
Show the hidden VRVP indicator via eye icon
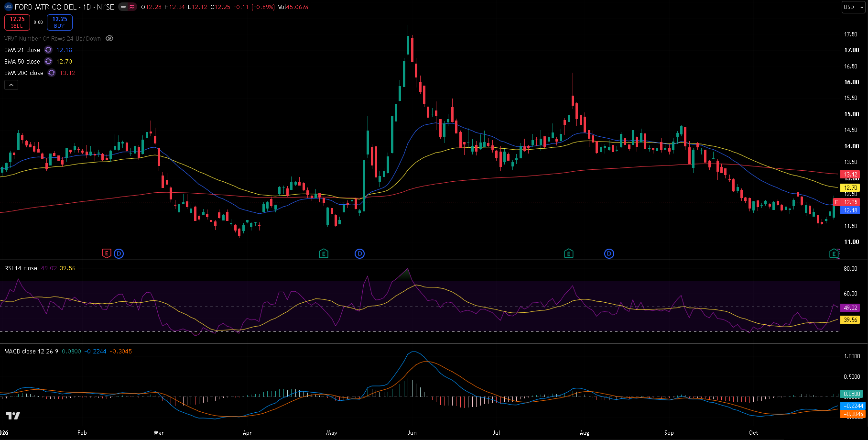(109, 38)
